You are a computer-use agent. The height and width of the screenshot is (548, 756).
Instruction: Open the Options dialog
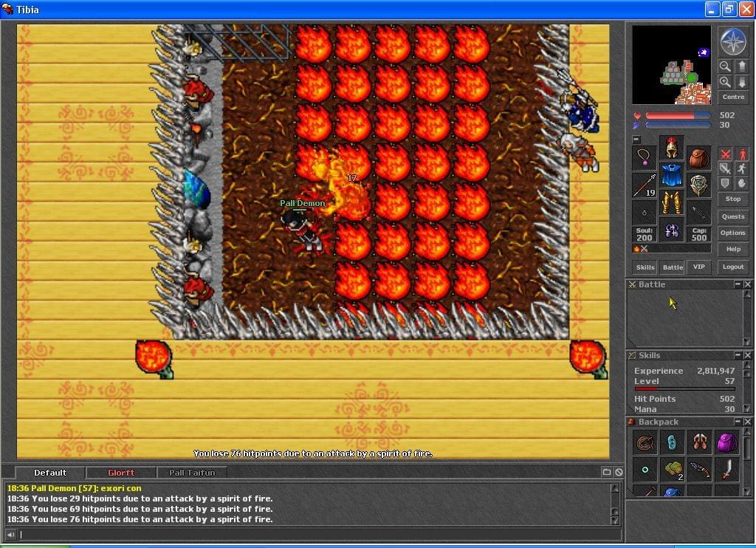tap(733, 233)
